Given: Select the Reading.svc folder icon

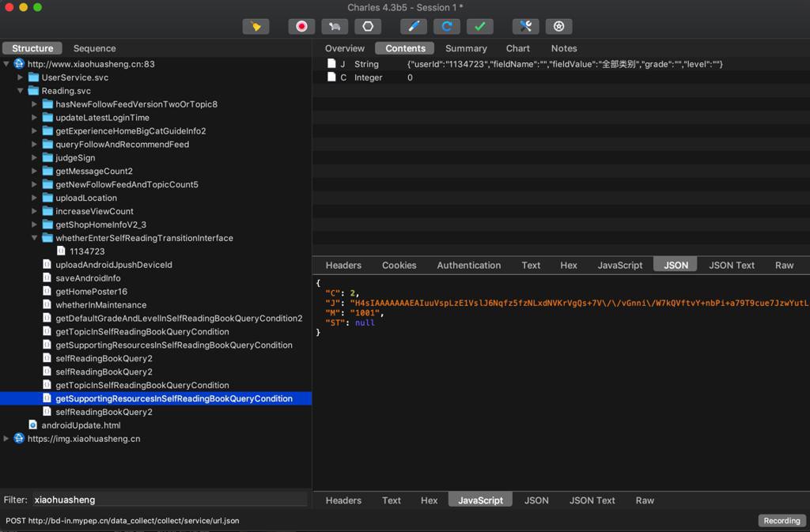Looking at the screenshot, I should (x=33, y=91).
